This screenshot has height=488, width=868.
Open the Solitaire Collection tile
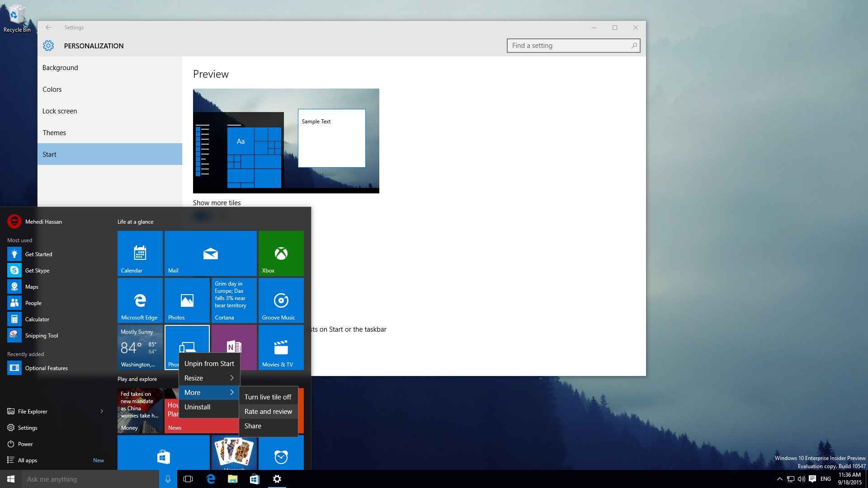point(234,453)
